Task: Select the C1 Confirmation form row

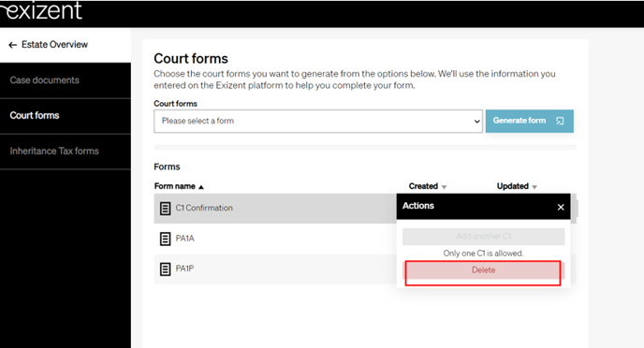Action: 275,209
